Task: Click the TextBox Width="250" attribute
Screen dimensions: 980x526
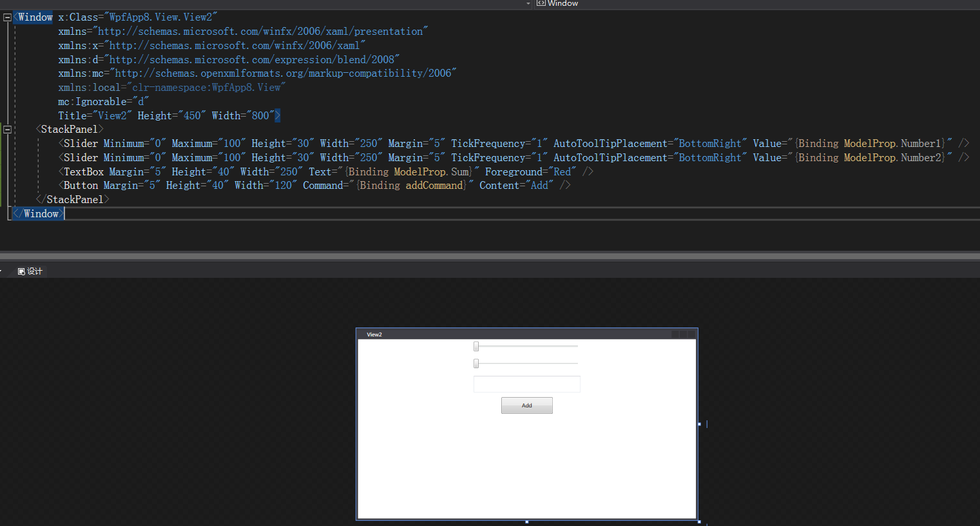Action: click(x=272, y=172)
